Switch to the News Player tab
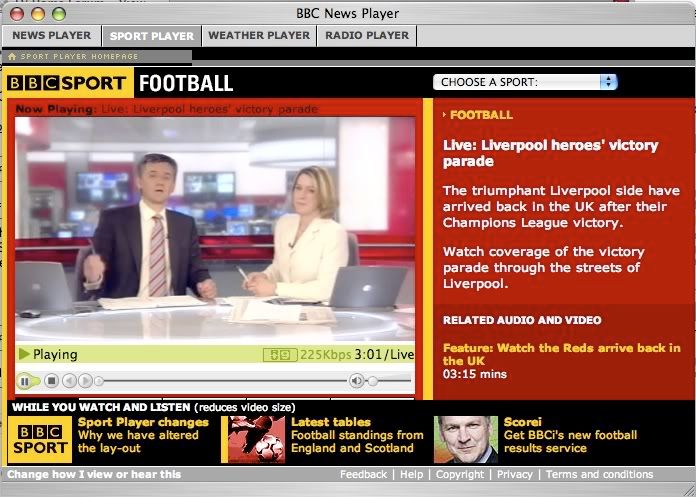 (51, 36)
